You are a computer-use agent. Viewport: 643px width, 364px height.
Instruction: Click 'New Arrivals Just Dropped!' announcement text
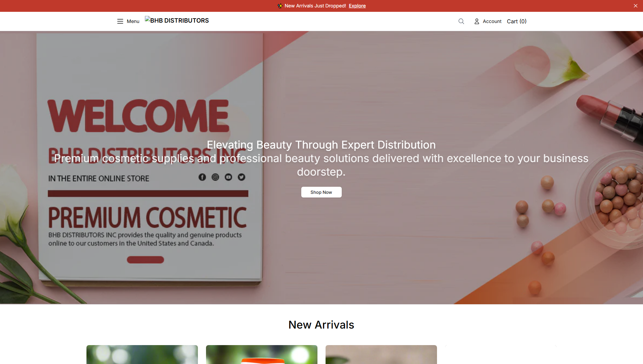coord(315,6)
